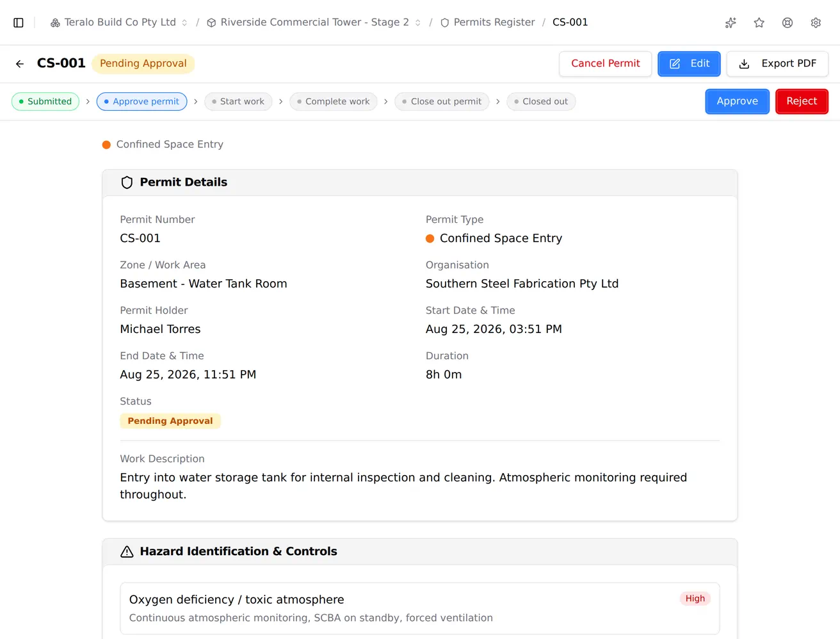Screen dimensions: 840x639
Task: Click the Confined Space Entry value under Permit Type
Action: click(501, 238)
